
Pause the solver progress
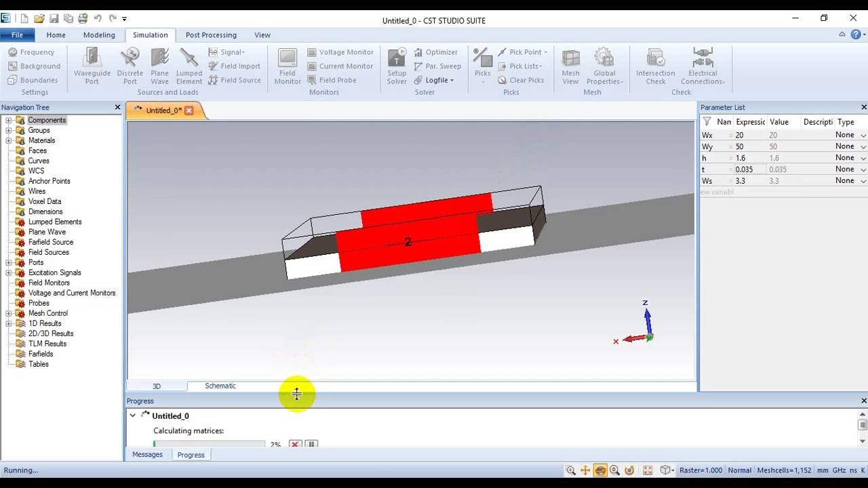click(x=311, y=445)
